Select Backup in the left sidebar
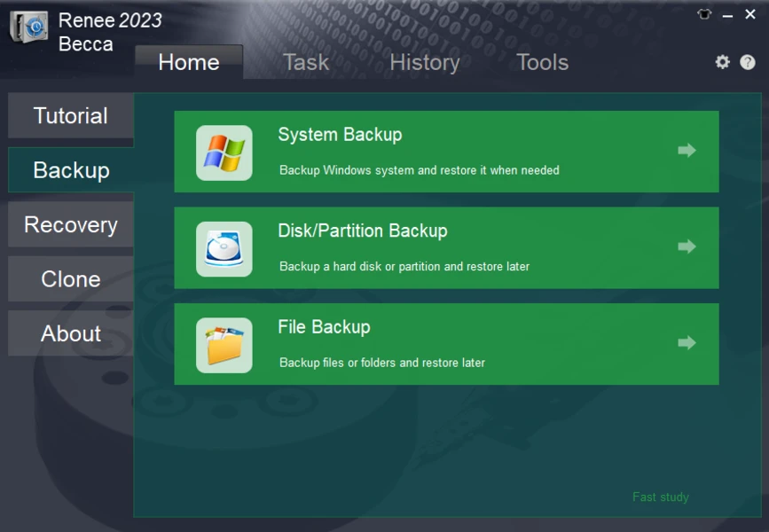 (71, 170)
